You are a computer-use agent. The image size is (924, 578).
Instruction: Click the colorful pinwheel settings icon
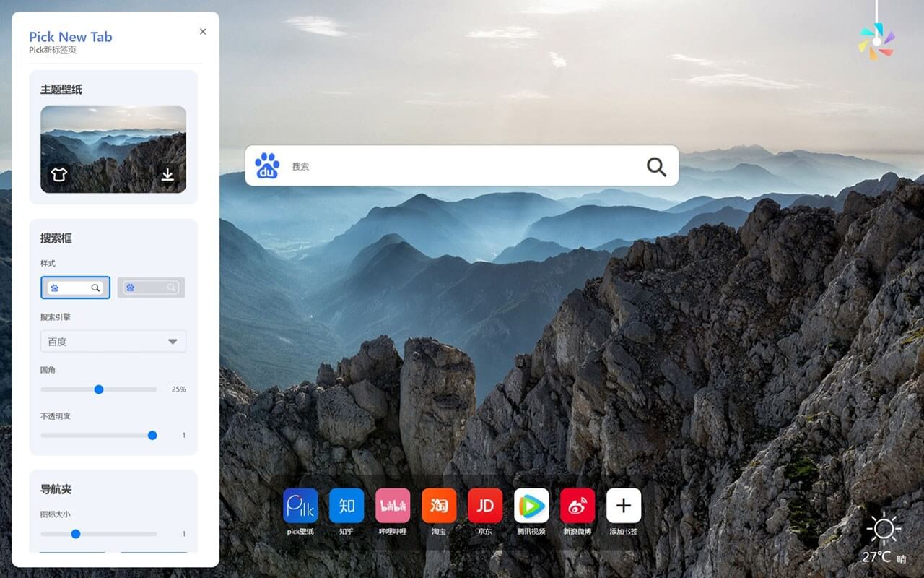(x=876, y=42)
